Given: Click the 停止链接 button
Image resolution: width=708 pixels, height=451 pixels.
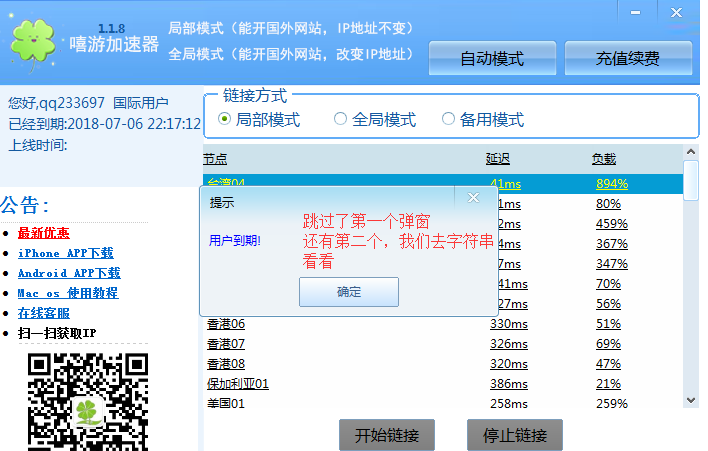Looking at the screenshot, I should 514,436.
